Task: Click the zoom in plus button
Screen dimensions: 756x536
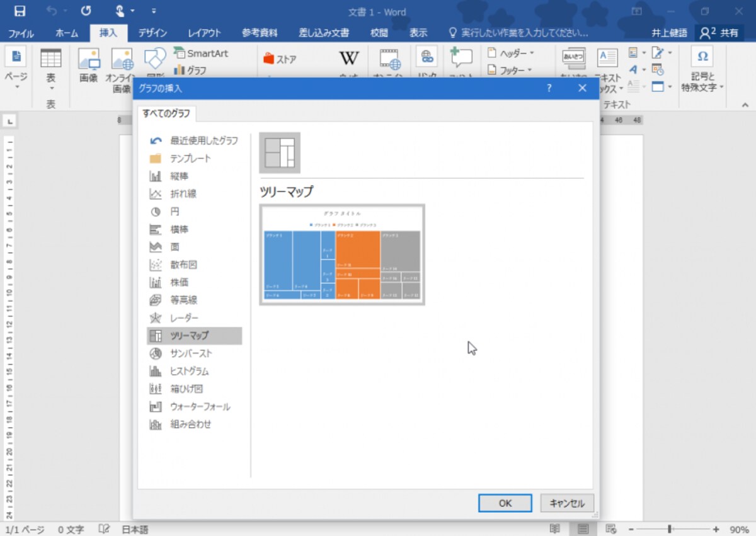Action: (716, 530)
